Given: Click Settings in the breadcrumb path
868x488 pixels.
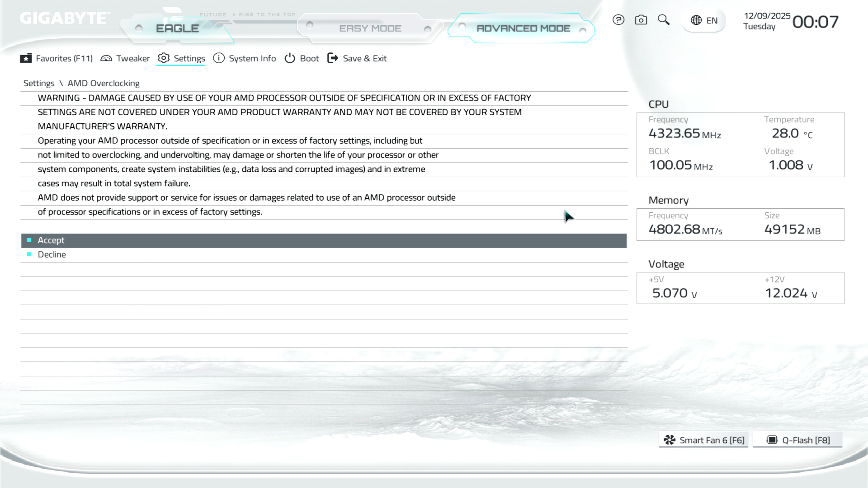Looking at the screenshot, I should pos(39,83).
